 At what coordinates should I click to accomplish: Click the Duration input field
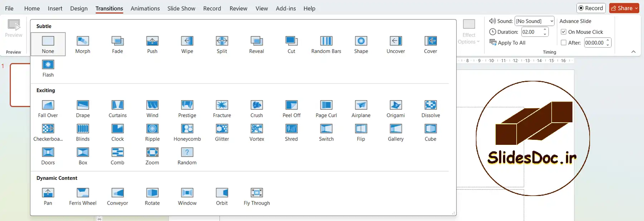[531, 32]
